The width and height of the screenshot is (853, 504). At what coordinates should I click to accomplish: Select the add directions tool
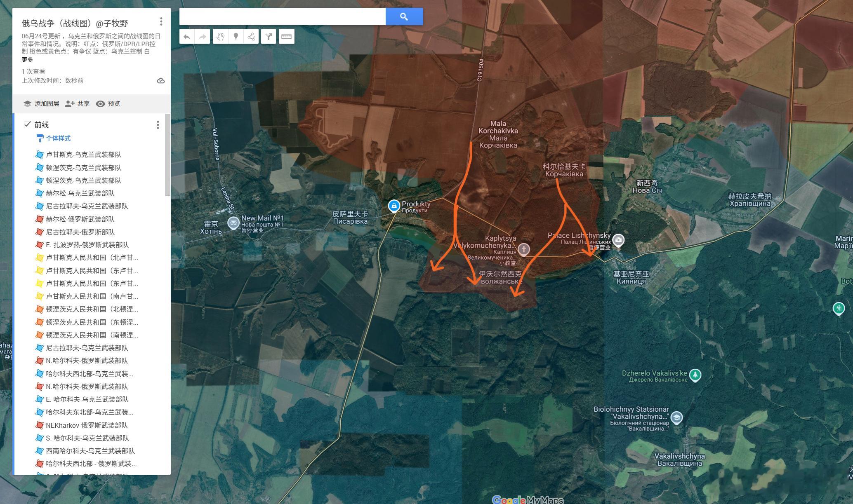[x=269, y=37]
